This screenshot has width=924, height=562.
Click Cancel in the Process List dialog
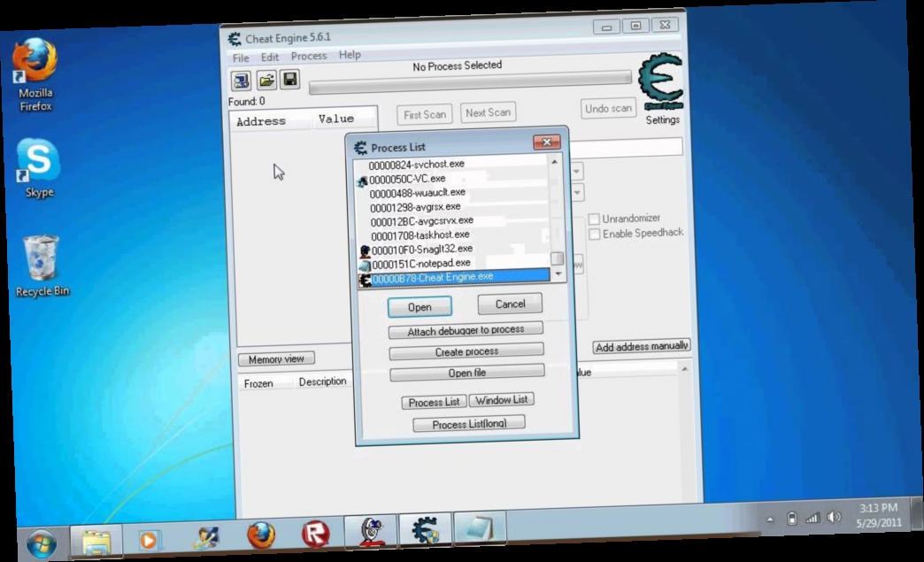510,304
